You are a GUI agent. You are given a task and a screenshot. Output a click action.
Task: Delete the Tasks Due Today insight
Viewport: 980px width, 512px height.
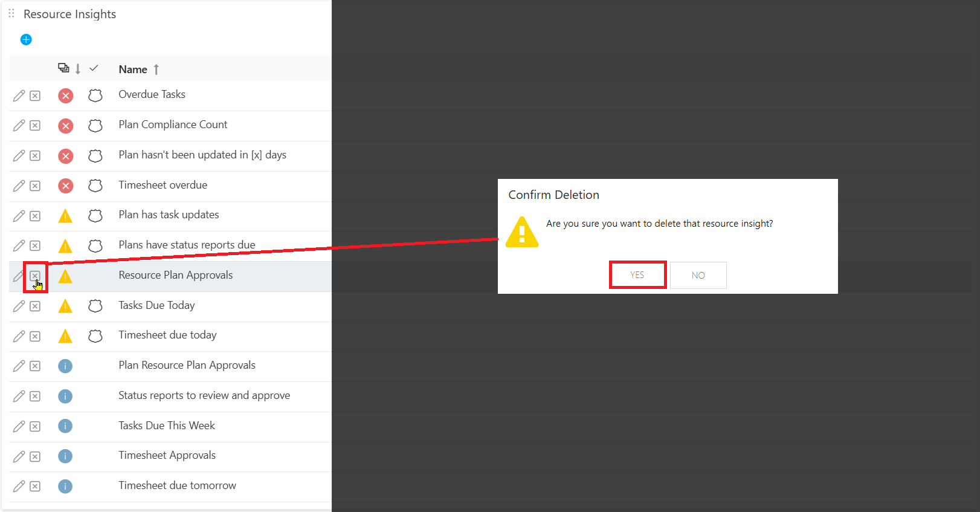point(35,306)
